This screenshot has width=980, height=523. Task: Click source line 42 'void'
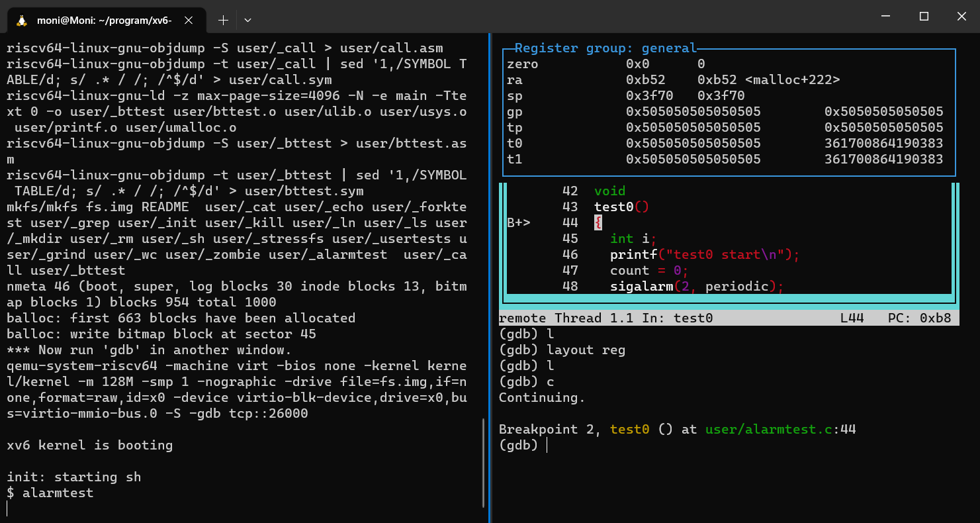click(609, 191)
